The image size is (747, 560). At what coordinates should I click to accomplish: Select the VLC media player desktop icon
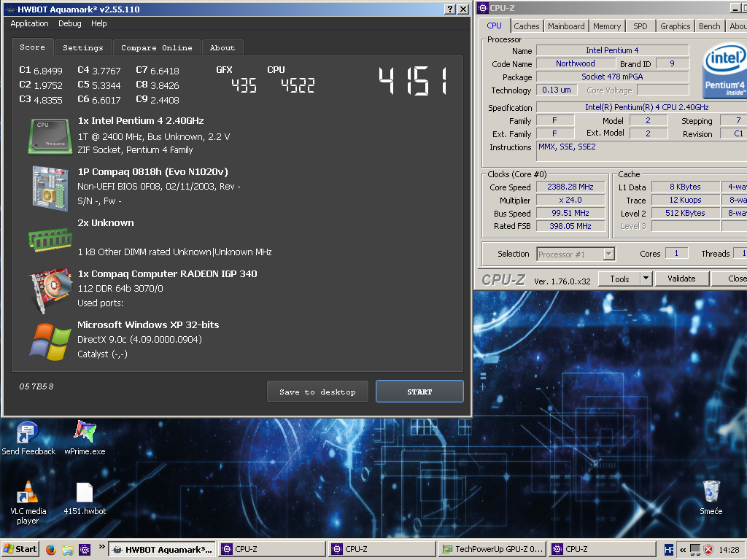point(28,503)
